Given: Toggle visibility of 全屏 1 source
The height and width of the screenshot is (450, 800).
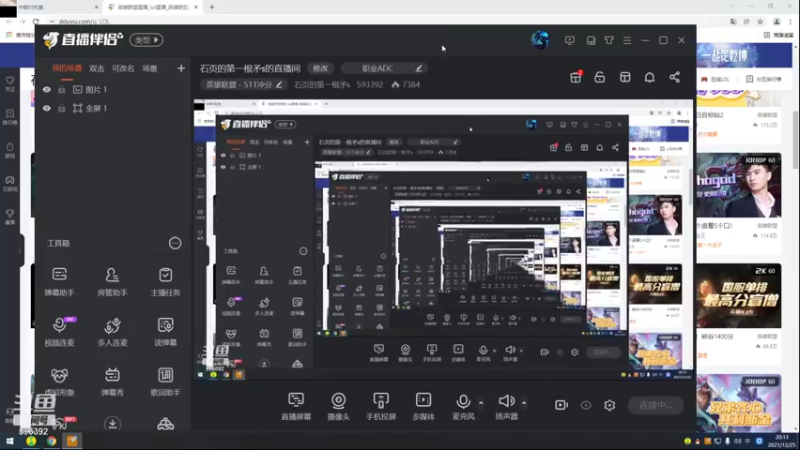Looking at the screenshot, I should tap(46, 108).
